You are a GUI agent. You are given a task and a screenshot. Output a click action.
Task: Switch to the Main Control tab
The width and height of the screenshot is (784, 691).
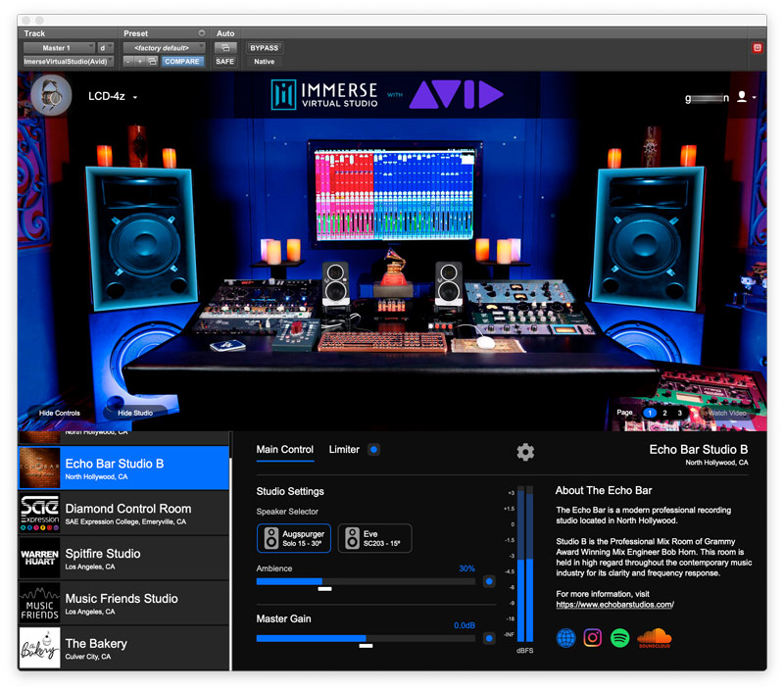tap(285, 450)
